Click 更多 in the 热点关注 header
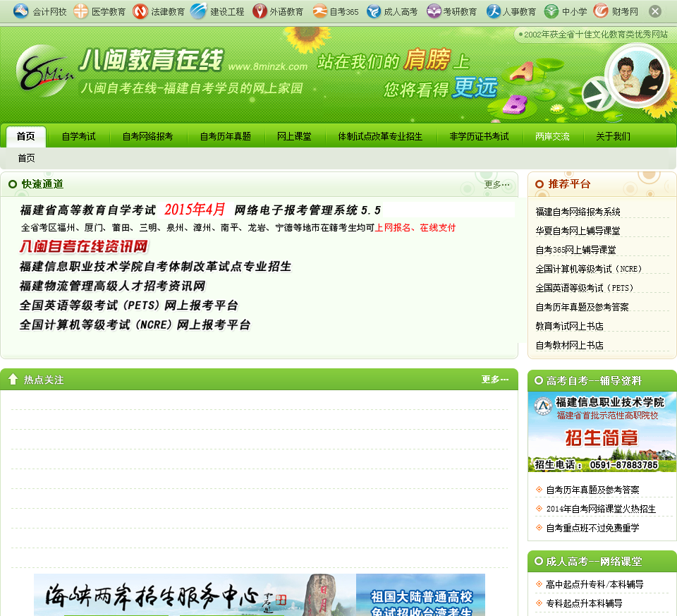Viewport: 677px width, 616px height. (x=495, y=380)
